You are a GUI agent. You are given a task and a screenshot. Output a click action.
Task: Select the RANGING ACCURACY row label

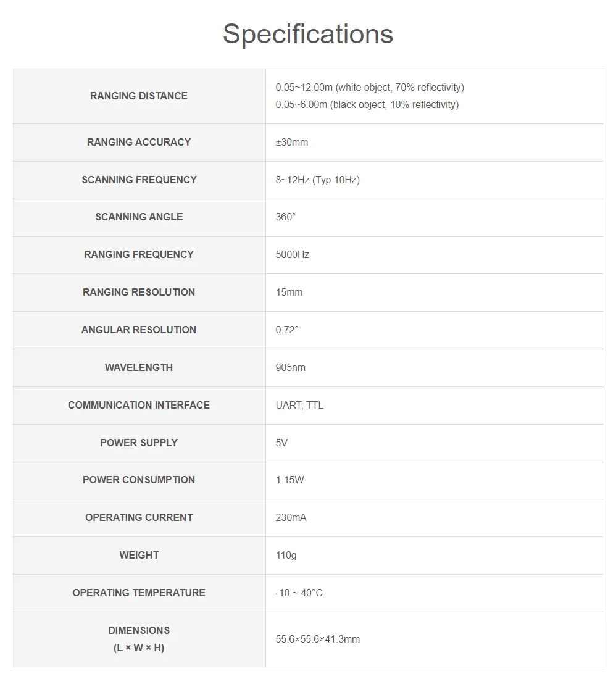coord(139,143)
